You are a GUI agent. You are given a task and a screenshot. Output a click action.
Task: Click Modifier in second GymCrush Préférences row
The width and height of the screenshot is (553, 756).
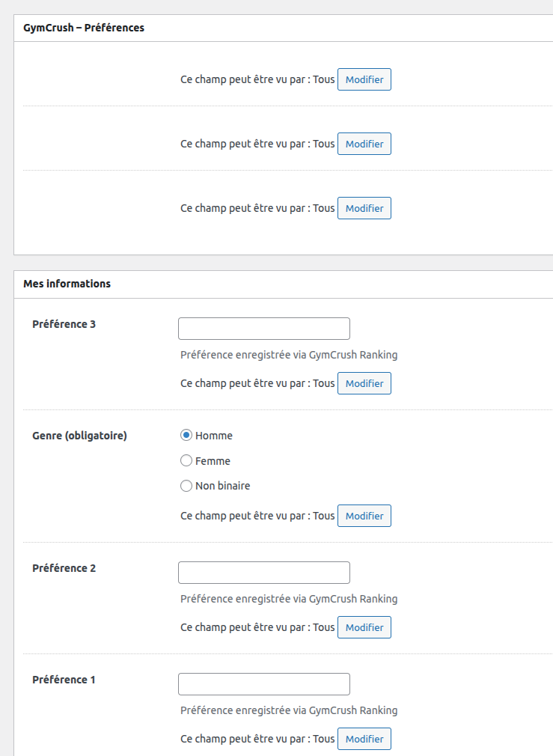point(364,144)
